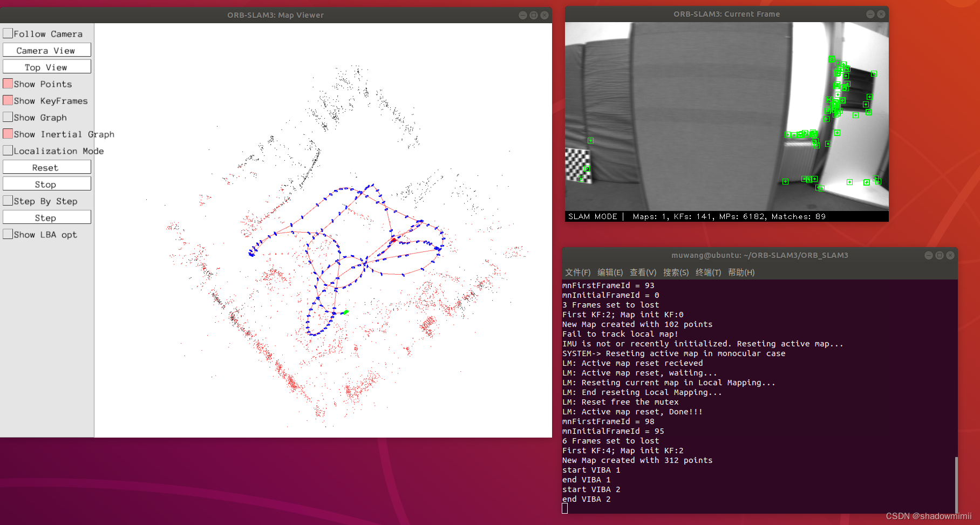Close the Map Viewer window
This screenshot has width=980, height=525.
(x=545, y=15)
